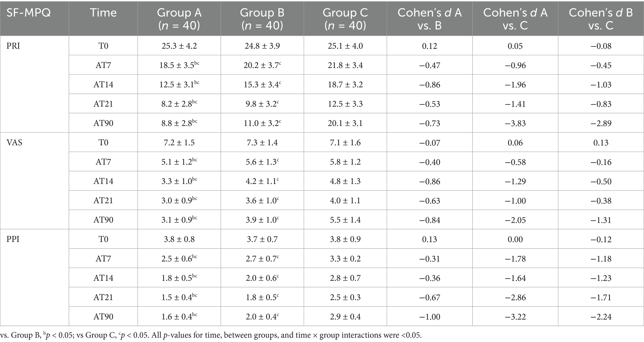Select the cell showing 7.3 ± 1.4
Image resolution: width=644 pixels, height=342 pixels.
(x=262, y=142)
